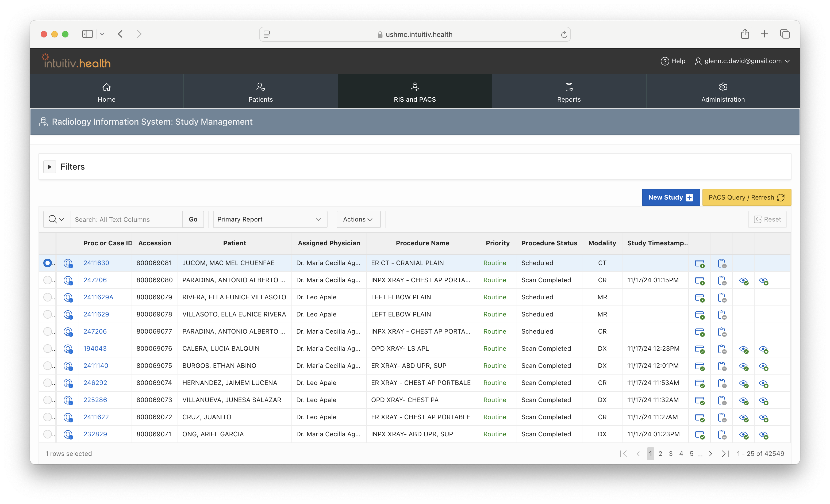Click the calendar schedule icon for JUCOM row

699,264
